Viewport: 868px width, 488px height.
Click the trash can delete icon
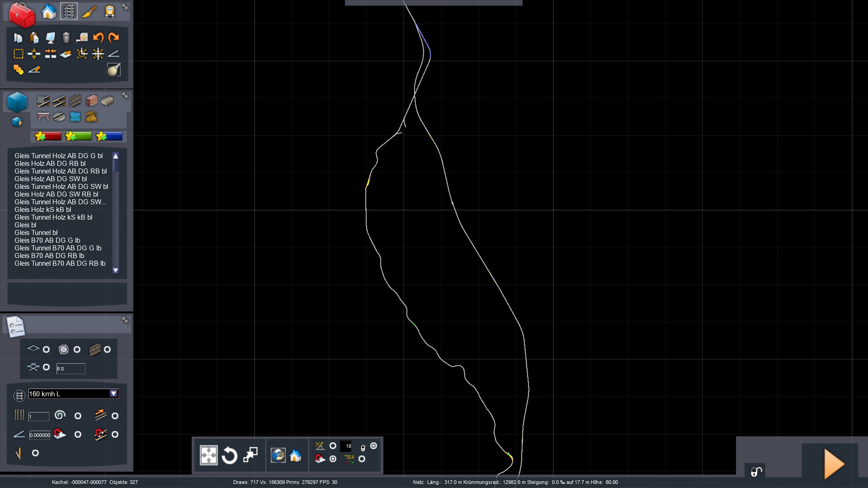[66, 38]
